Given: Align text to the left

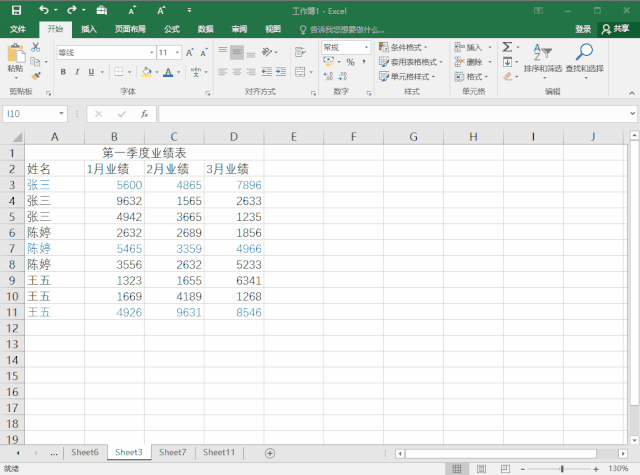Looking at the screenshot, I should point(222,72).
